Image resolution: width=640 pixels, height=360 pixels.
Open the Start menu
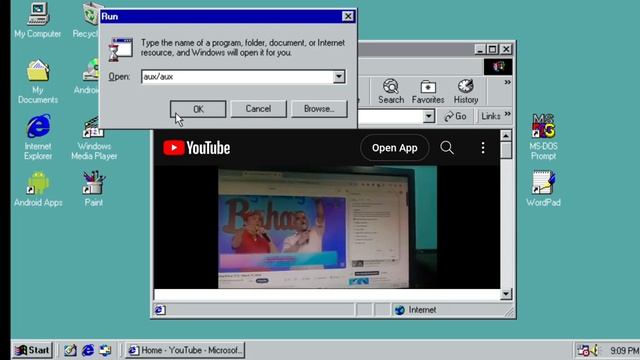[x=32, y=350]
